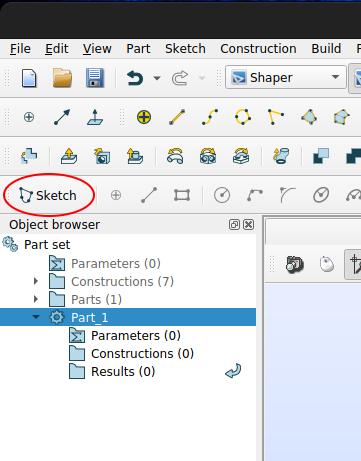This screenshot has width=361, height=461.
Task: Click the Plane construction tool icon
Action: point(95,117)
